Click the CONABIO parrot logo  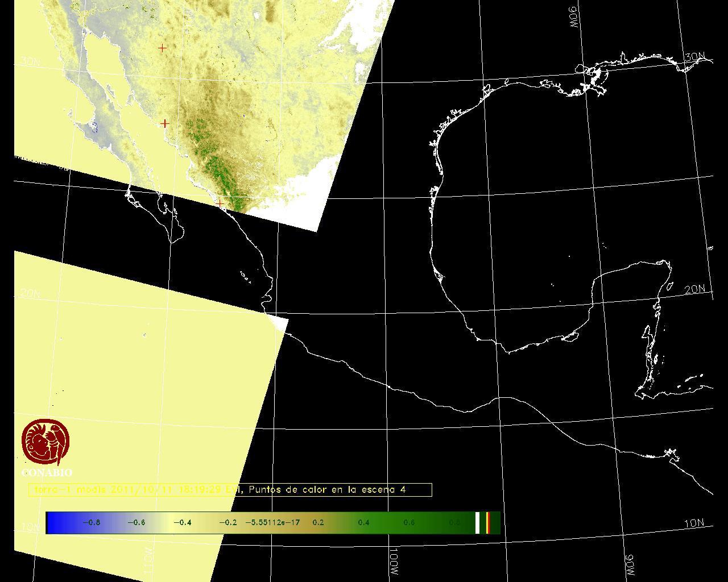45,442
